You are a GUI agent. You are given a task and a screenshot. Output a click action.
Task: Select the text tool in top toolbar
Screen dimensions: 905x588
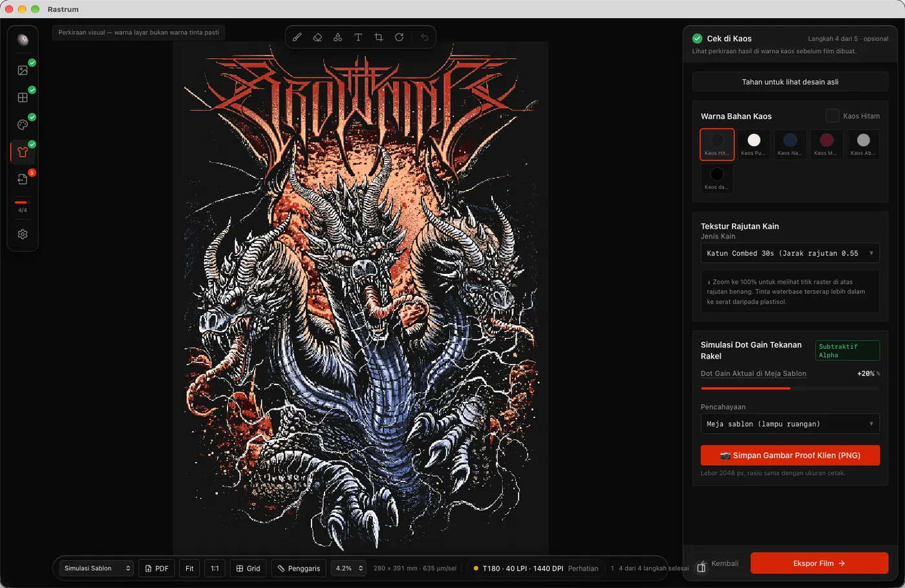[x=358, y=37]
